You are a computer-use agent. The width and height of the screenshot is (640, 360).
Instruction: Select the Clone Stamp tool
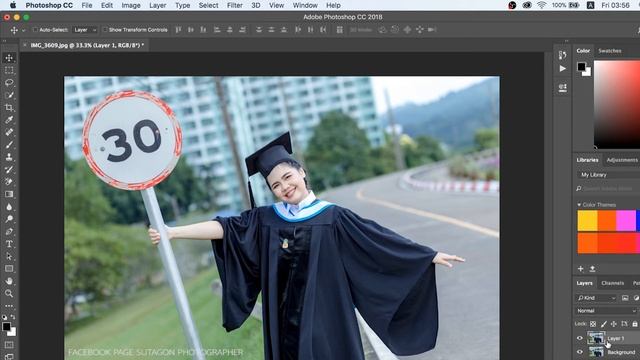[9, 157]
